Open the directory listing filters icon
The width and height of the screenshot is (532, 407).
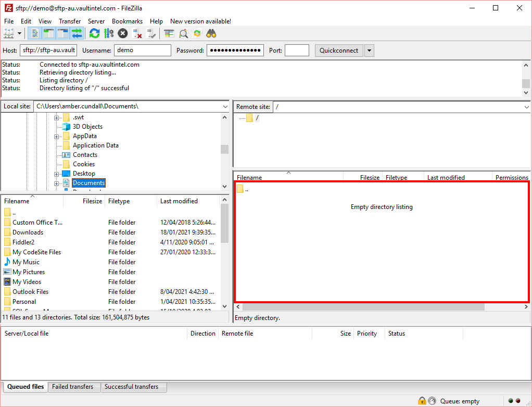(169, 33)
